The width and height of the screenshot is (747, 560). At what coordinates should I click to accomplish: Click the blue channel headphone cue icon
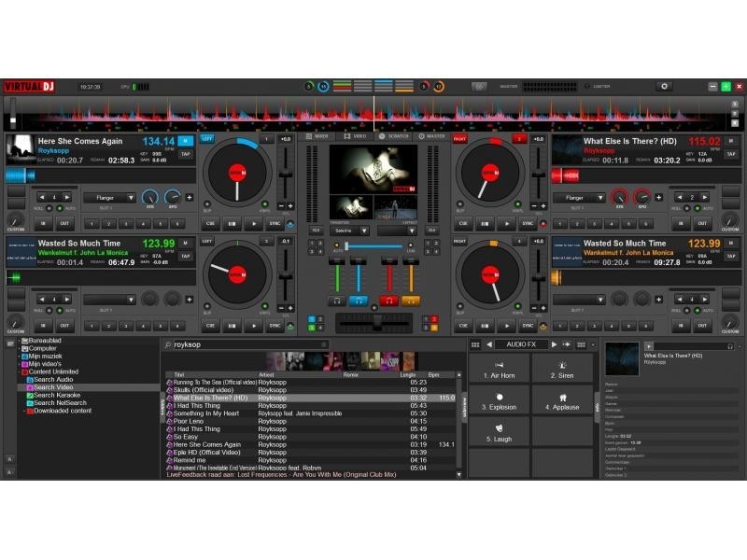pyautogui.click(x=359, y=301)
